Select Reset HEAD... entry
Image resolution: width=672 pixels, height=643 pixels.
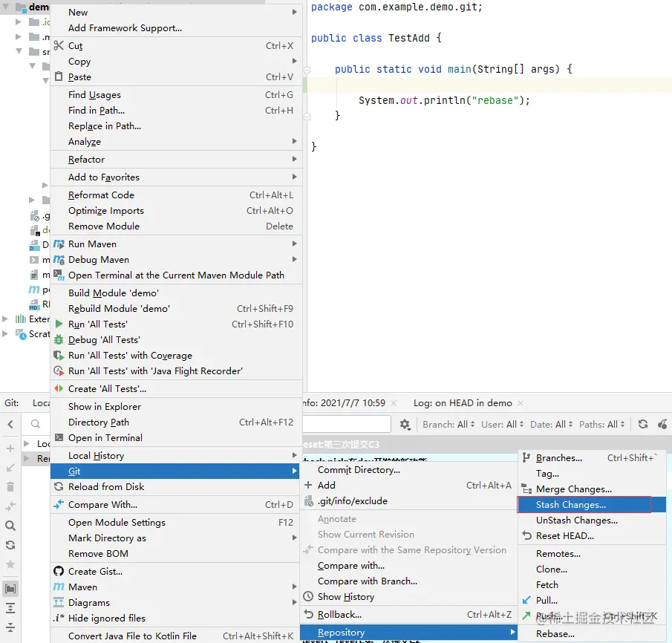591,536
